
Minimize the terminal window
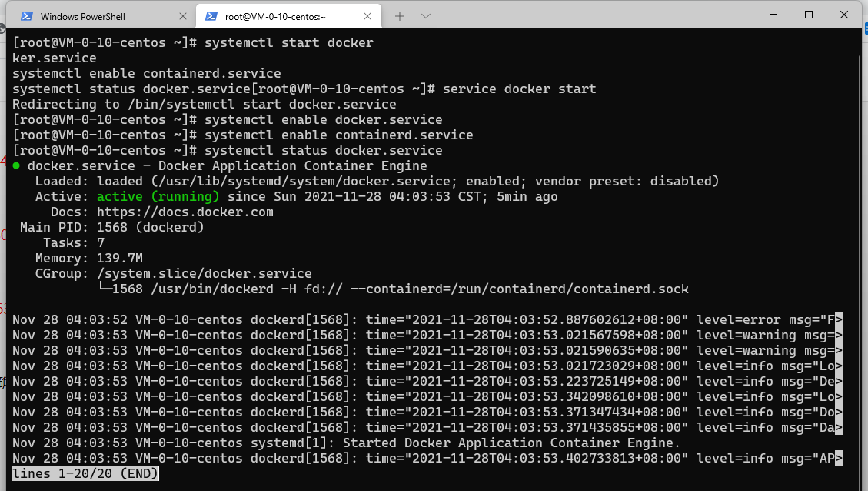[773, 15]
